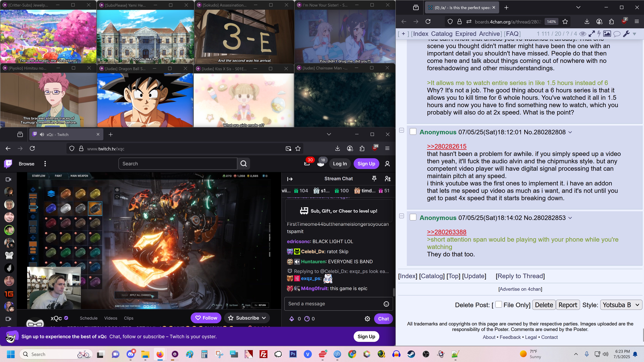Image resolution: width=644 pixels, height=362 pixels.
Task: Click the 4chan page vertical scrollbar
Action: (643, 335)
